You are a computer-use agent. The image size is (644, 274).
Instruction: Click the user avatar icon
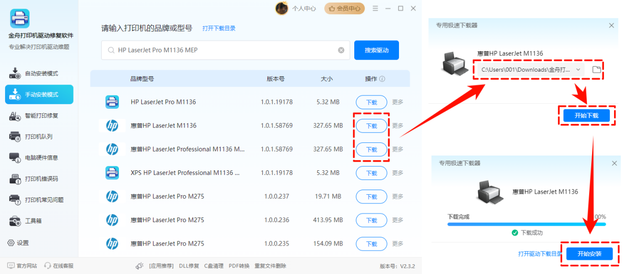[x=282, y=8]
